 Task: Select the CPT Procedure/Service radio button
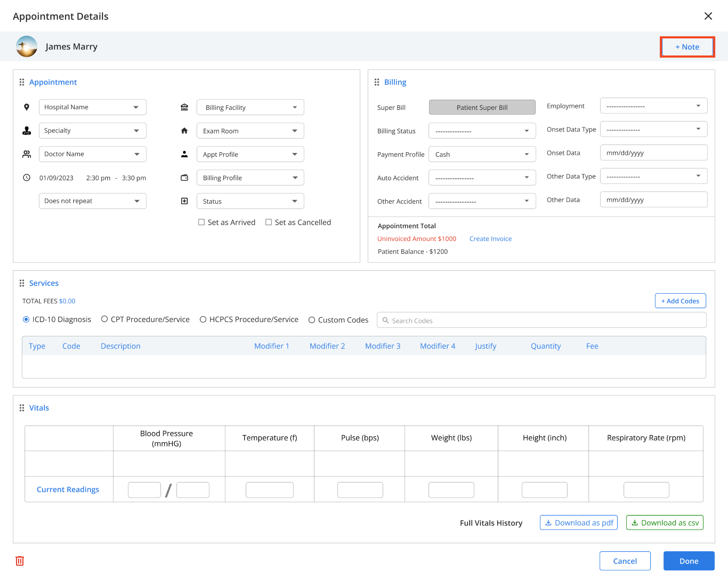coord(105,319)
